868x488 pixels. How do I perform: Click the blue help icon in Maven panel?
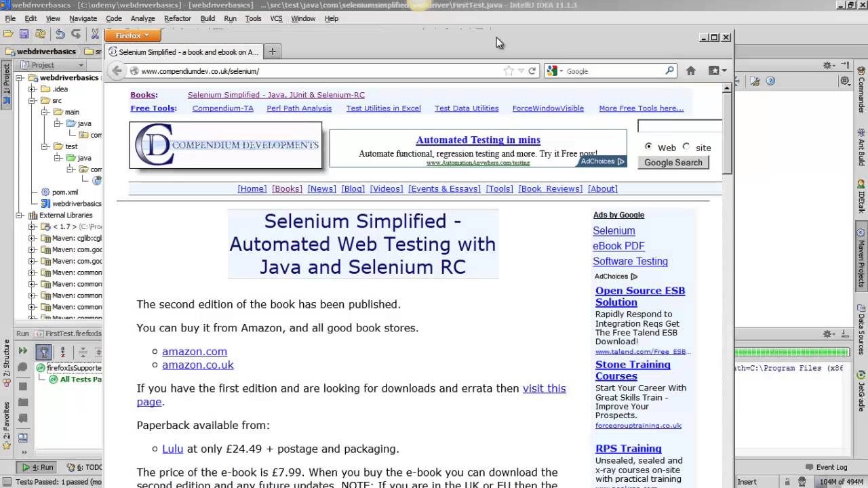[770, 81]
